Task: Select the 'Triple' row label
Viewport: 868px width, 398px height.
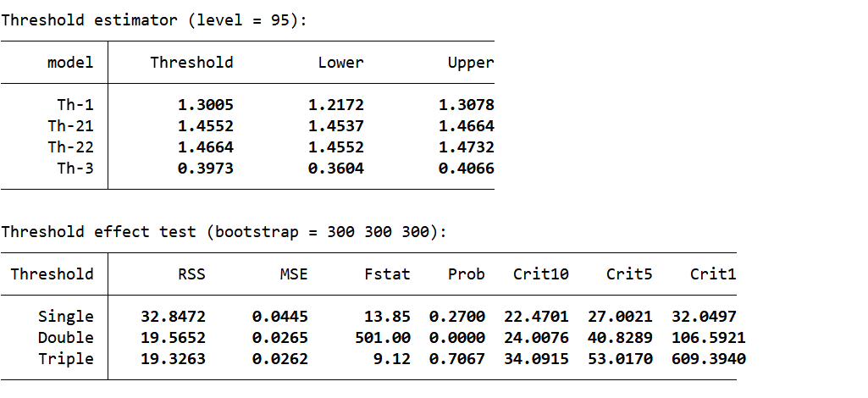Action: click(66, 359)
